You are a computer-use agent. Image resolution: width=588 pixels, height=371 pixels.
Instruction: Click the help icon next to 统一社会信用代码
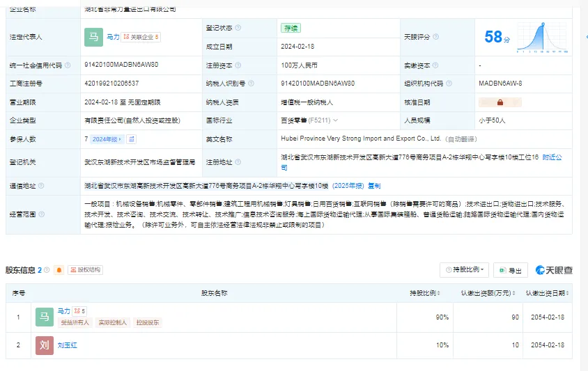(68, 65)
